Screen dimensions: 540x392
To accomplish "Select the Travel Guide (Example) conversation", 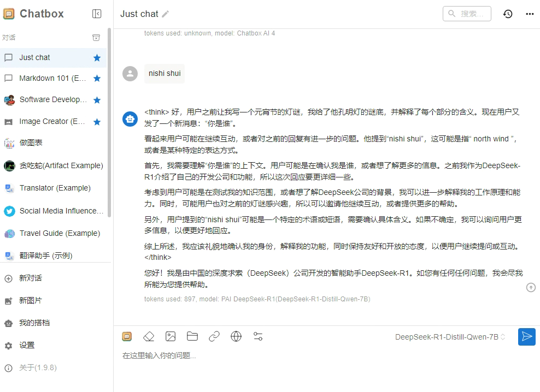I will coord(59,233).
